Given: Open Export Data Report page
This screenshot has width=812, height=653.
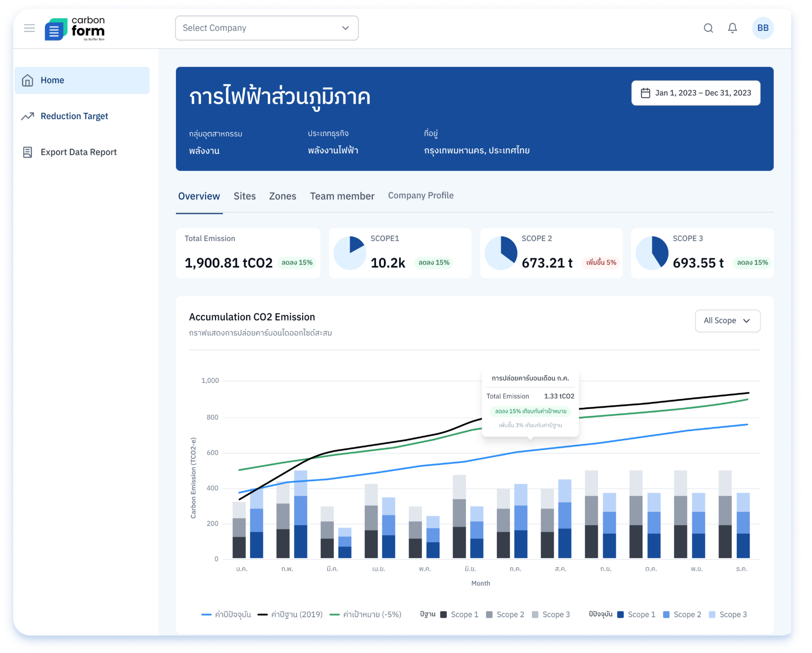Looking at the screenshot, I should pos(78,152).
